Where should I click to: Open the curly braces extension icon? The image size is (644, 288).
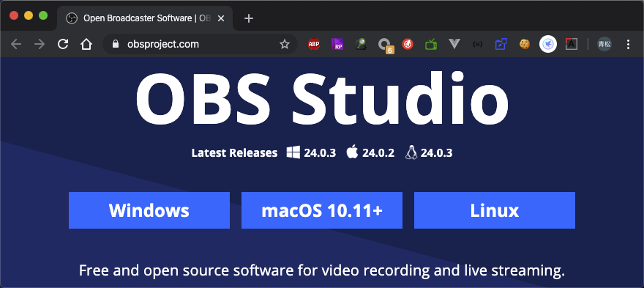coord(477,44)
